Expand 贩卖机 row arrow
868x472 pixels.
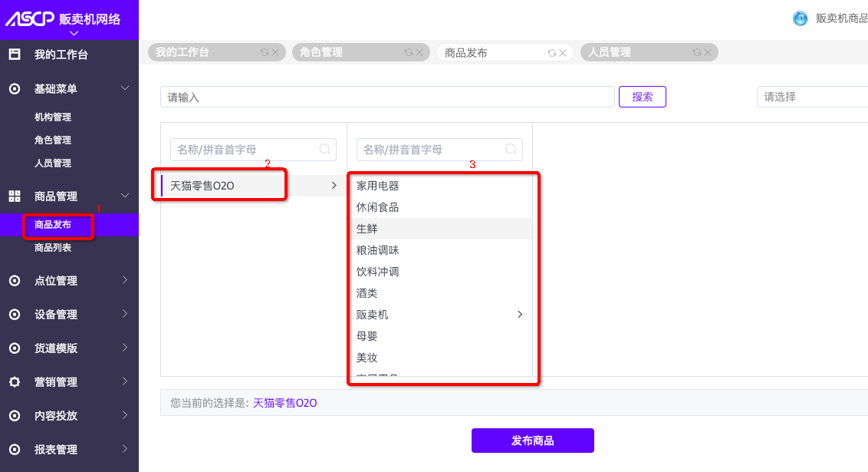pyautogui.click(x=520, y=315)
